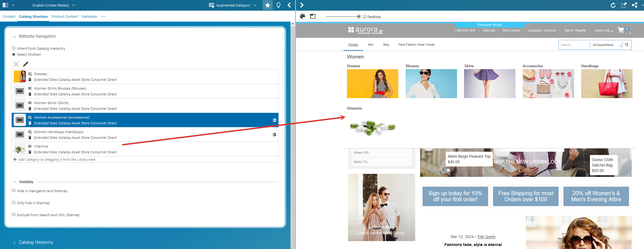Click the Store Locator link in preview
This screenshot has width=644, height=249.
511,30
